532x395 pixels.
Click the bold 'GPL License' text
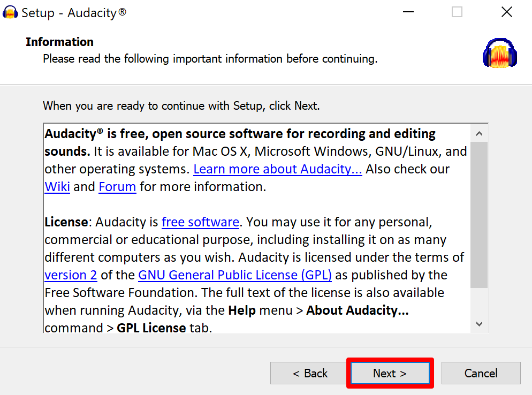coord(151,328)
